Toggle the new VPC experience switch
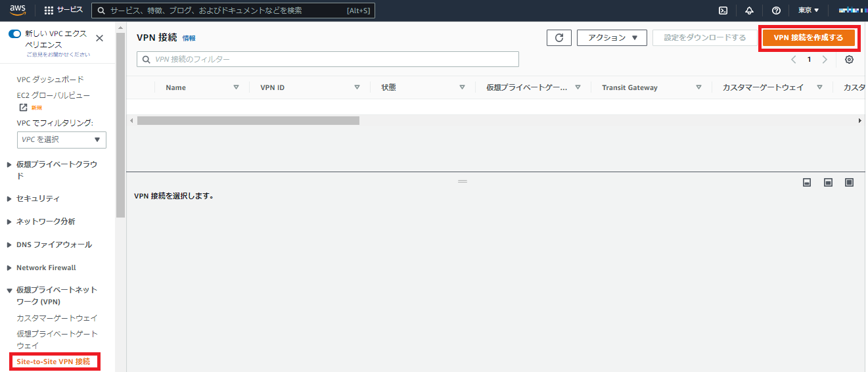The width and height of the screenshot is (868, 372). 14,34
